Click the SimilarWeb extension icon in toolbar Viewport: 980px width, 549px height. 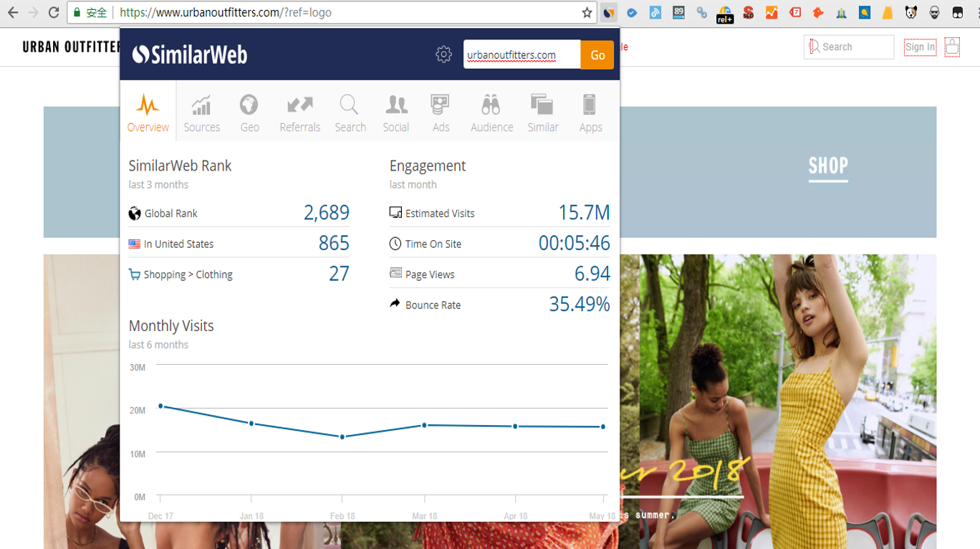point(608,13)
